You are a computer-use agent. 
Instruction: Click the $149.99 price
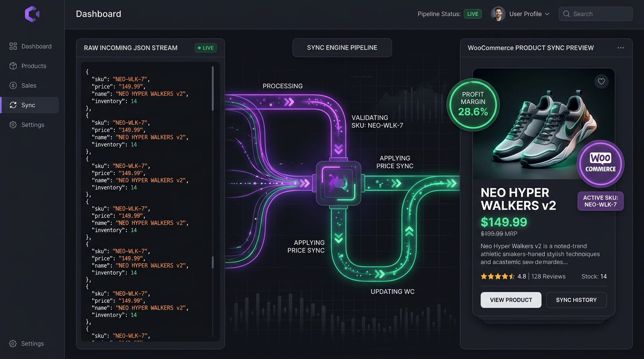[x=504, y=222]
